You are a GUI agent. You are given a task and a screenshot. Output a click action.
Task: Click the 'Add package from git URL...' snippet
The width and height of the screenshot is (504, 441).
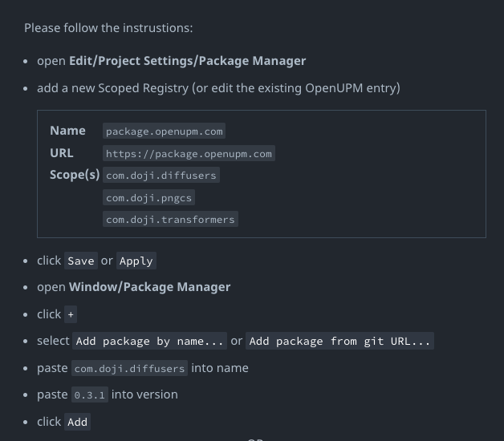340,341
